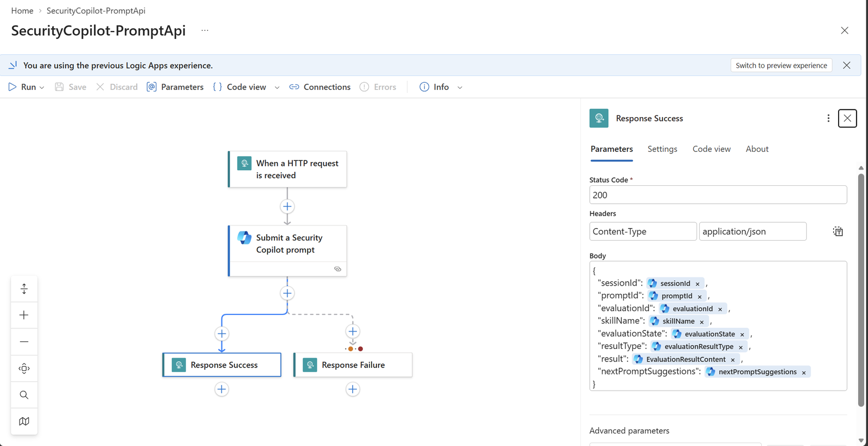Edit the Content-Type header key field
This screenshot has width=868, height=446.
(643, 231)
